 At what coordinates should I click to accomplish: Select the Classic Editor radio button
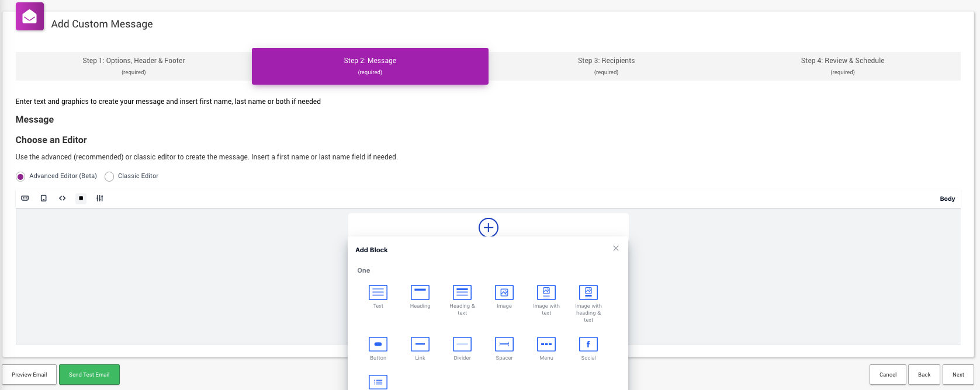point(109,176)
